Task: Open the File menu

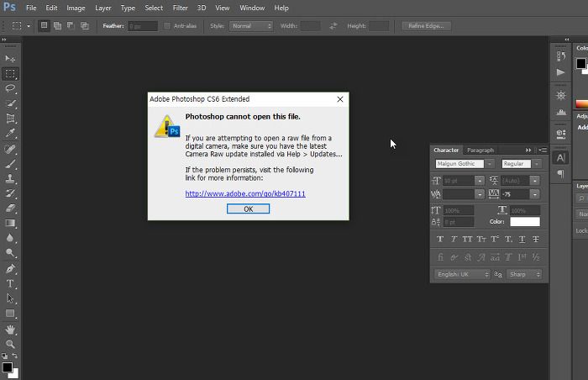Action: click(x=31, y=8)
